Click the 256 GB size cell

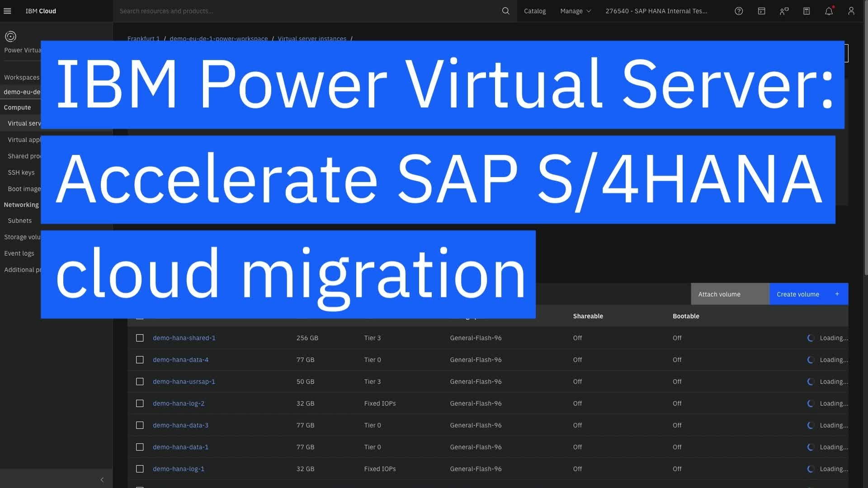tap(307, 338)
